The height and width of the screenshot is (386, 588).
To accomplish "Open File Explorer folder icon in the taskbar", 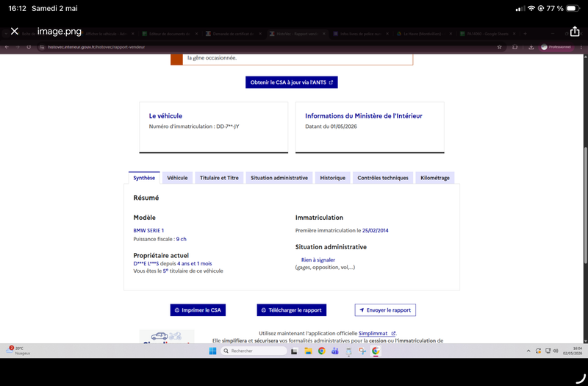I will click(308, 351).
